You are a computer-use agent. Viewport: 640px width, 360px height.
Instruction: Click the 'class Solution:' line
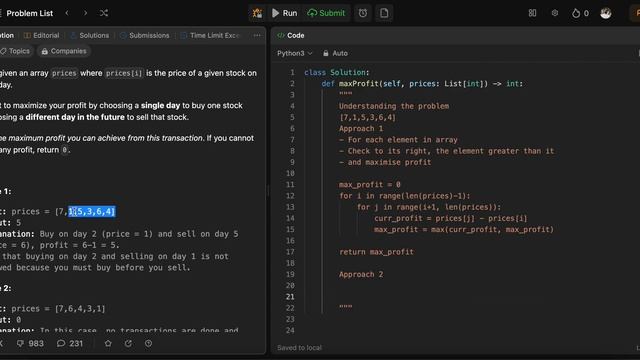(x=336, y=72)
